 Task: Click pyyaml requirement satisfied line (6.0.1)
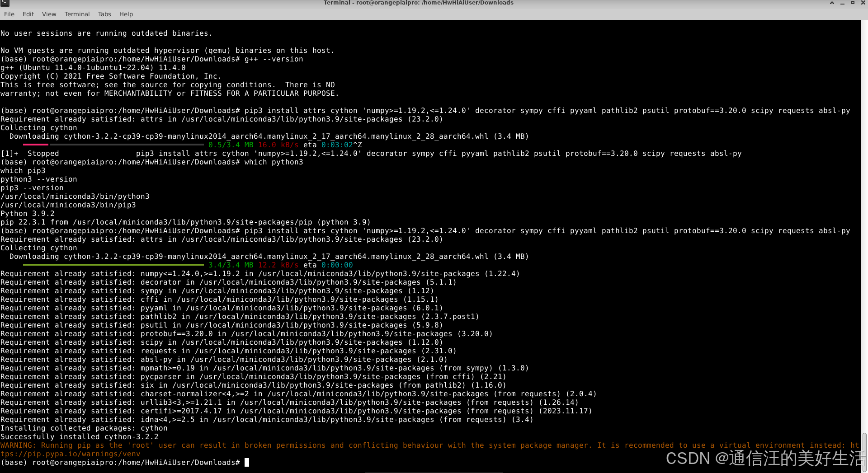(222, 308)
